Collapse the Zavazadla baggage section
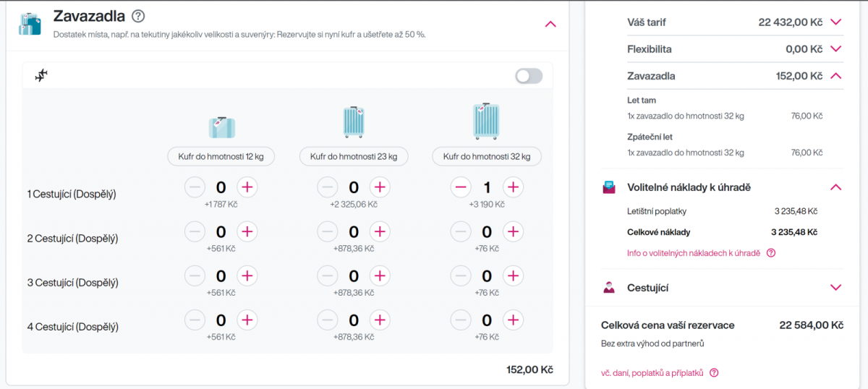 pos(550,24)
